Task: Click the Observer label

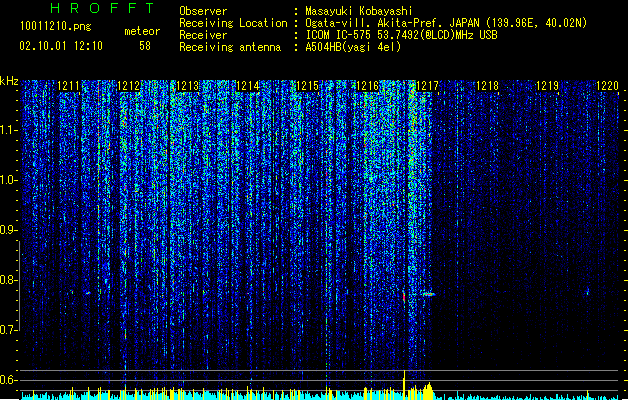Action: point(203,11)
